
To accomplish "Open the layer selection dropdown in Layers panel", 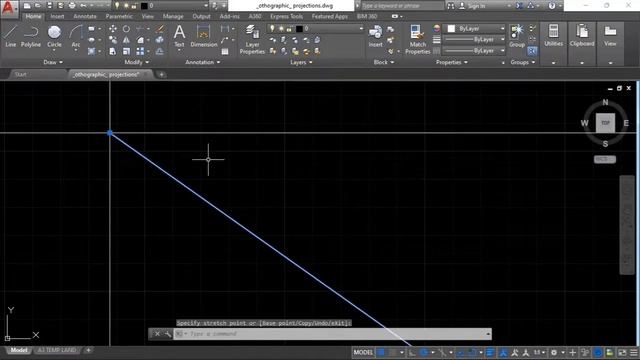I will [315, 29].
